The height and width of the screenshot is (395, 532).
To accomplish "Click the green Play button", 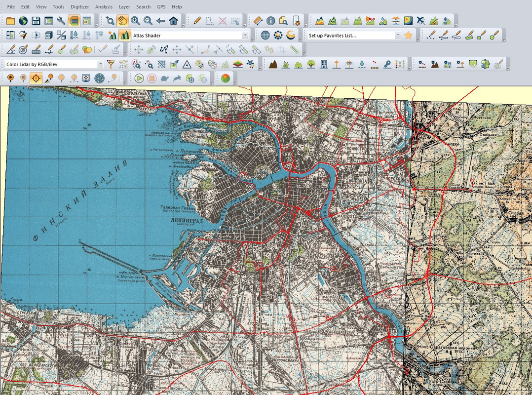I will click(x=139, y=79).
